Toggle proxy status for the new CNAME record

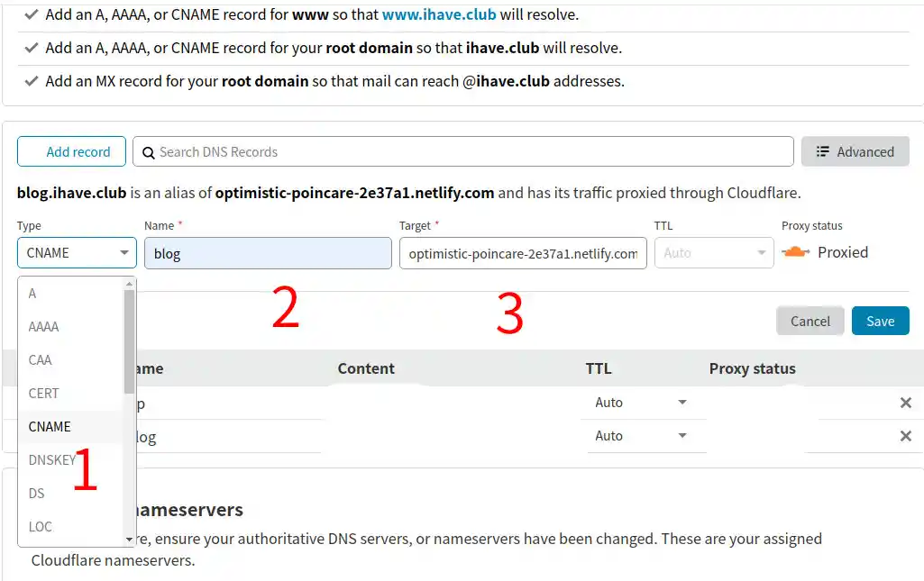[x=796, y=252]
